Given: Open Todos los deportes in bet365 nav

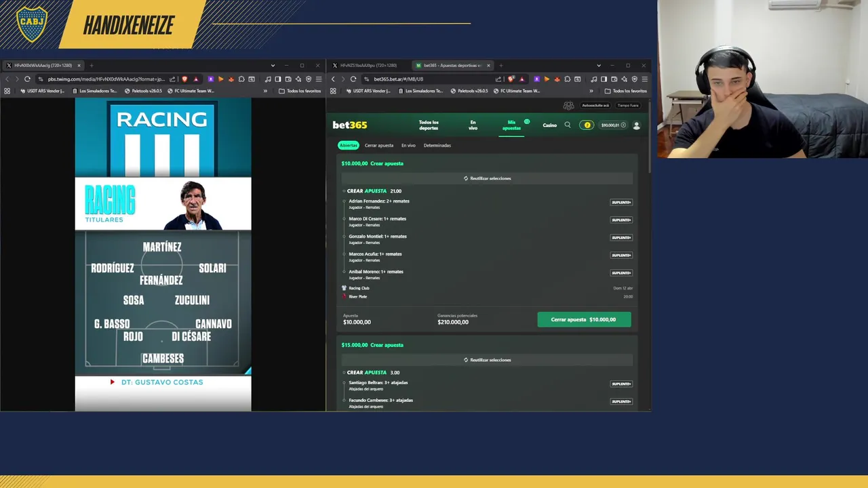Looking at the screenshot, I should pos(429,125).
